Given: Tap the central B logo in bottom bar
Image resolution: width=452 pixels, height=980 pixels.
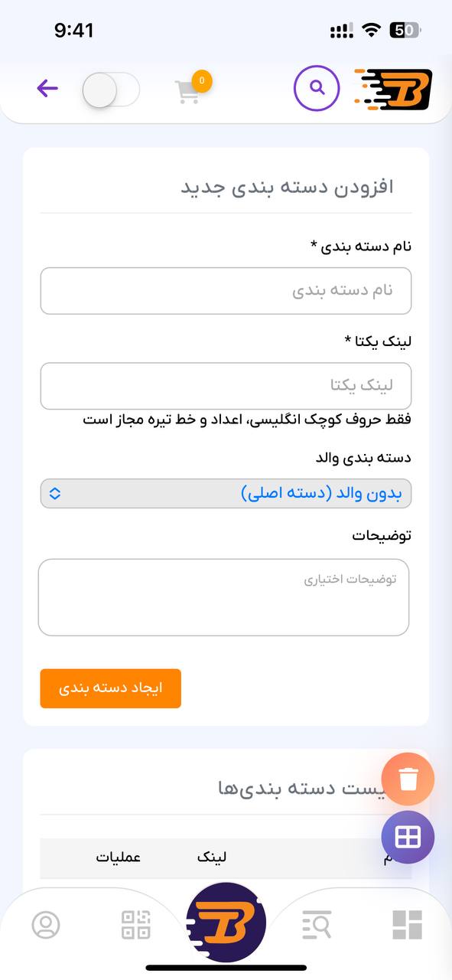Looking at the screenshot, I should (226, 921).
